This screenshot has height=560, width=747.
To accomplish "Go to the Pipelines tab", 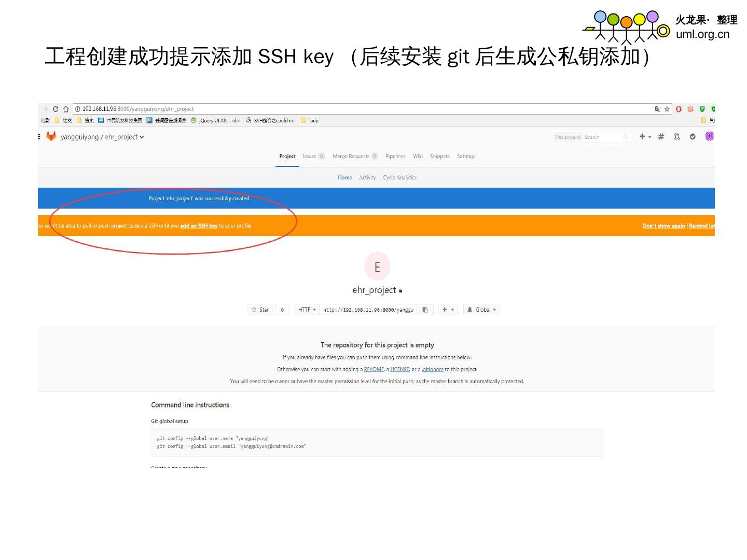I will (395, 156).
